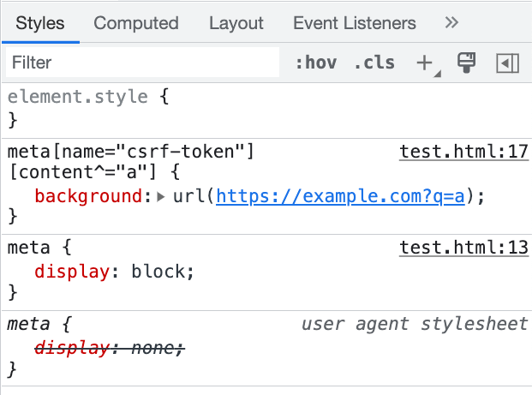Follow the https://example.com?q=a URL link
Screen dimensions: 532x395
pyautogui.click(x=340, y=196)
